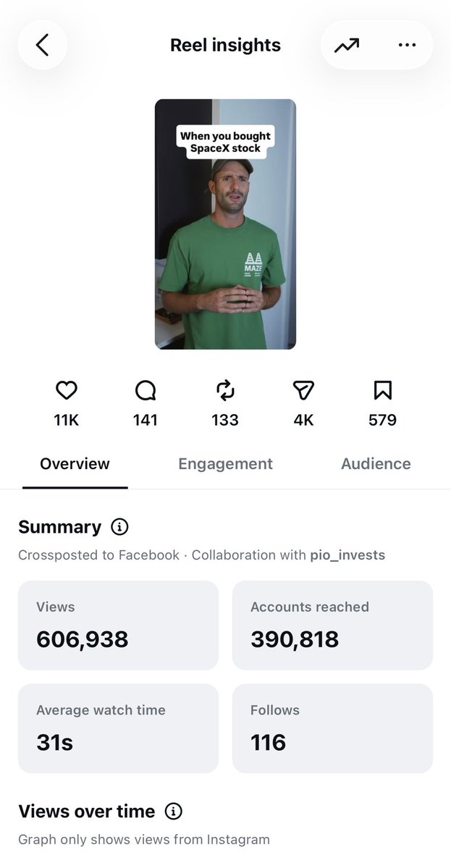451x868 pixels.
Task: Tap the Follows 116 card
Action: tap(332, 728)
